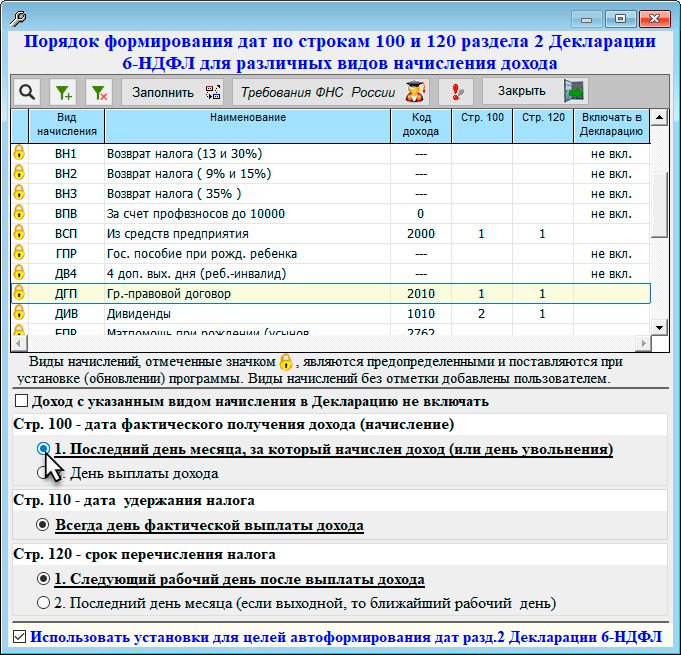
Task: Click the 'Наименование' column header
Action: coord(248,125)
